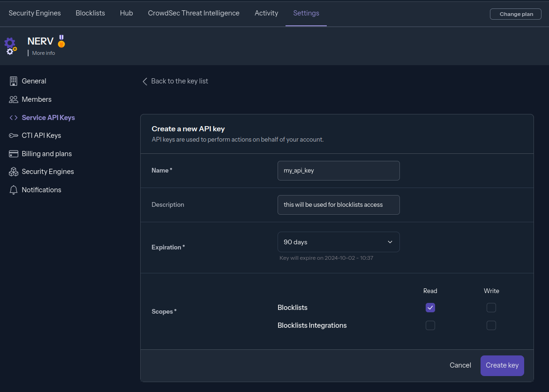Open the More info link under NERV
The height and width of the screenshot is (392, 549).
coord(43,53)
